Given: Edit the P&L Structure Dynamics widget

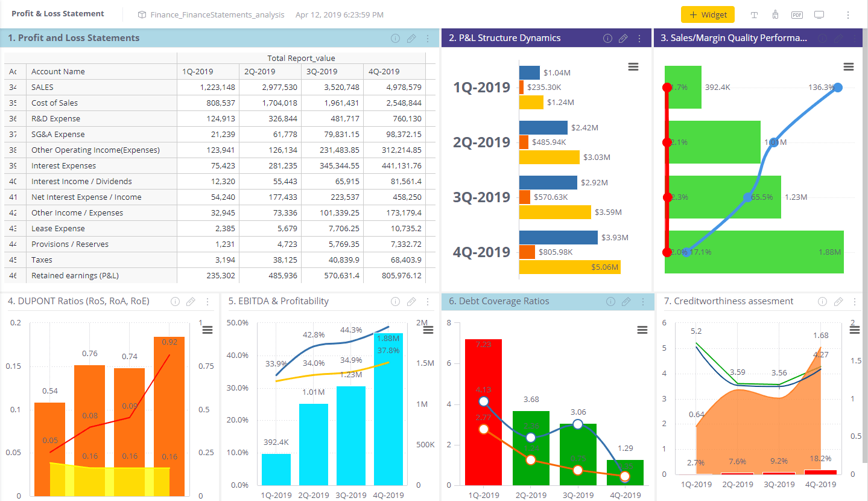Looking at the screenshot, I should (624, 38).
